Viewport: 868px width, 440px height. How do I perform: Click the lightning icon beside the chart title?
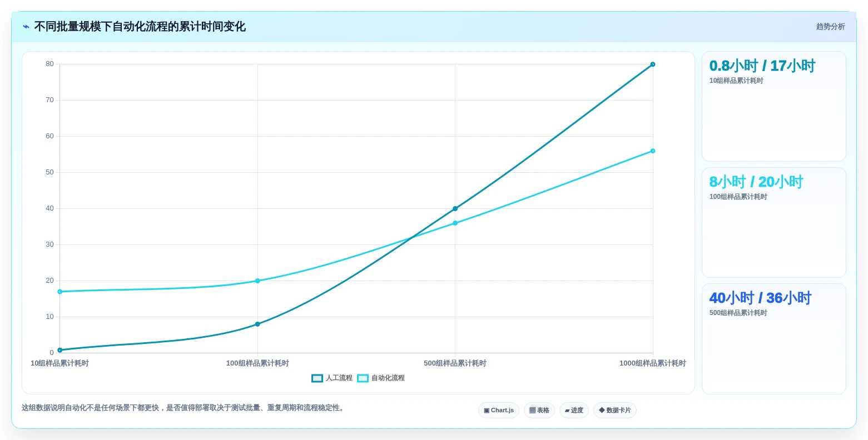point(26,27)
